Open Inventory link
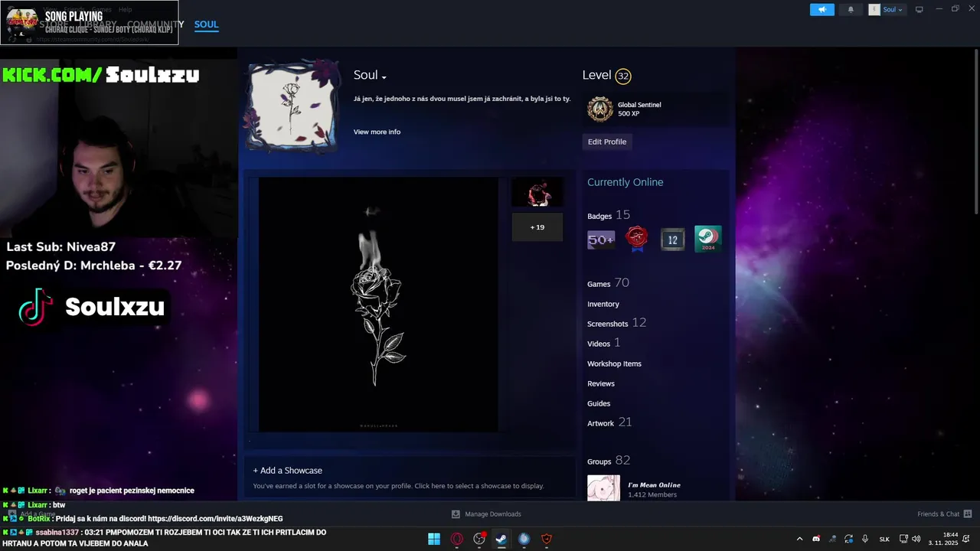This screenshot has width=980, height=551. (x=603, y=304)
